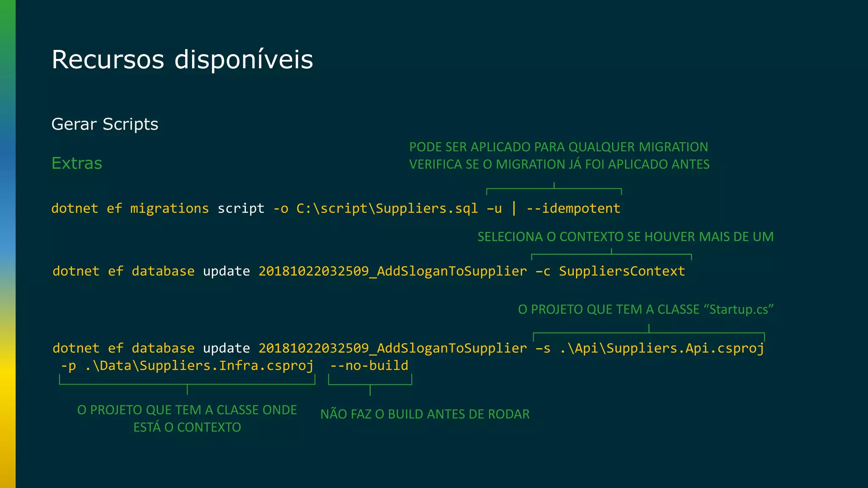Click the 'PODE SER APLICADO PARA QUALQUER MIGRATION' note
The image size is (868, 488).
pyautogui.click(x=559, y=147)
